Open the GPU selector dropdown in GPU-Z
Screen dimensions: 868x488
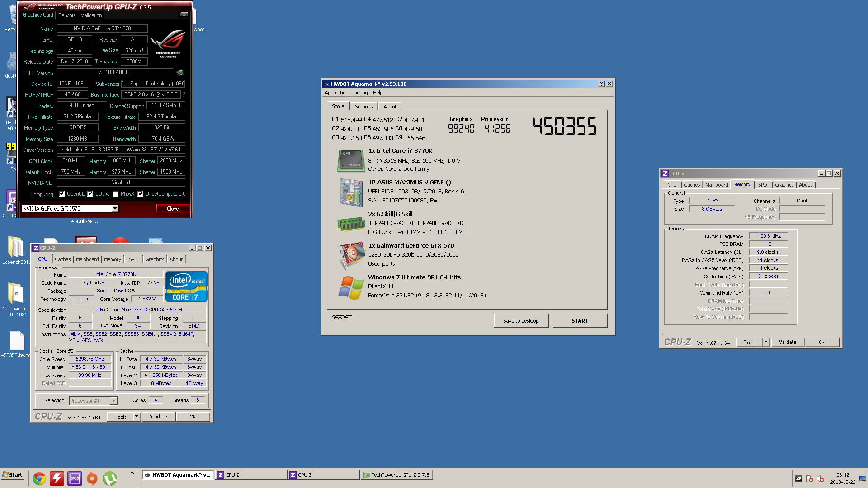tap(115, 208)
